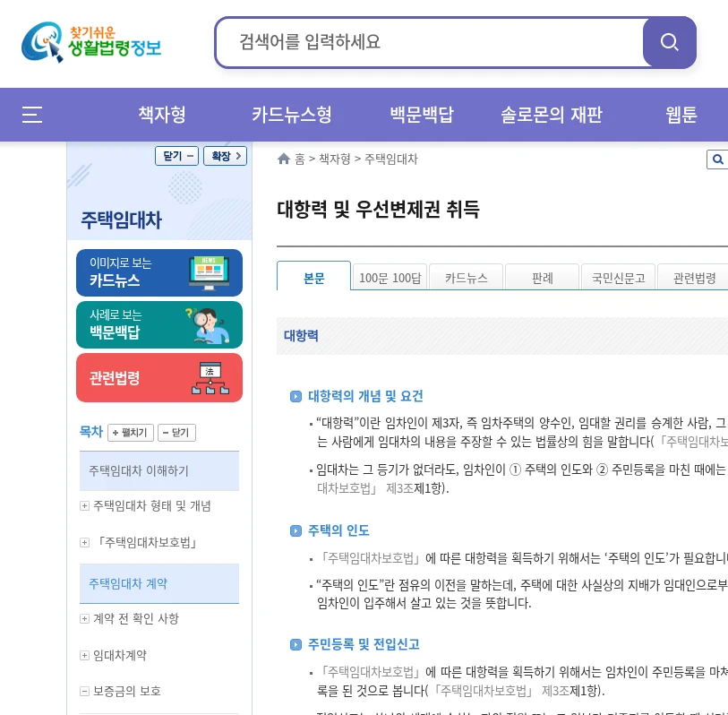Click 주민등록 및 전입신고 heading text
Image resolution: width=728 pixels, height=715 pixels.
tap(364, 644)
